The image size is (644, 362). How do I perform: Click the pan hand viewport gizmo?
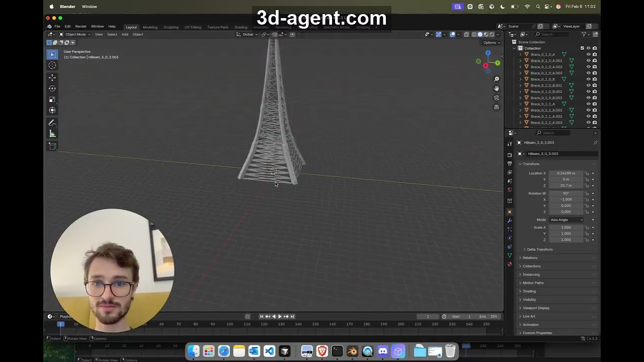(x=497, y=88)
